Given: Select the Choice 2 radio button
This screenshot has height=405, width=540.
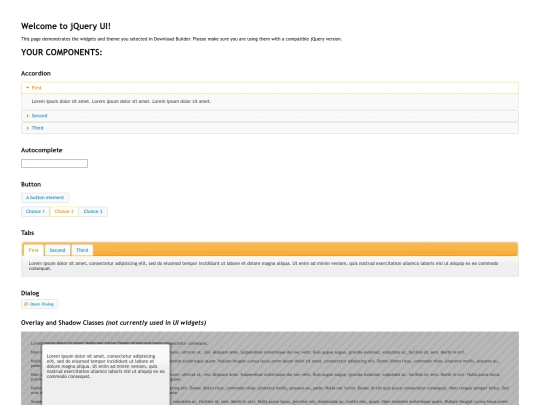Looking at the screenshot, I should [64, 211].
